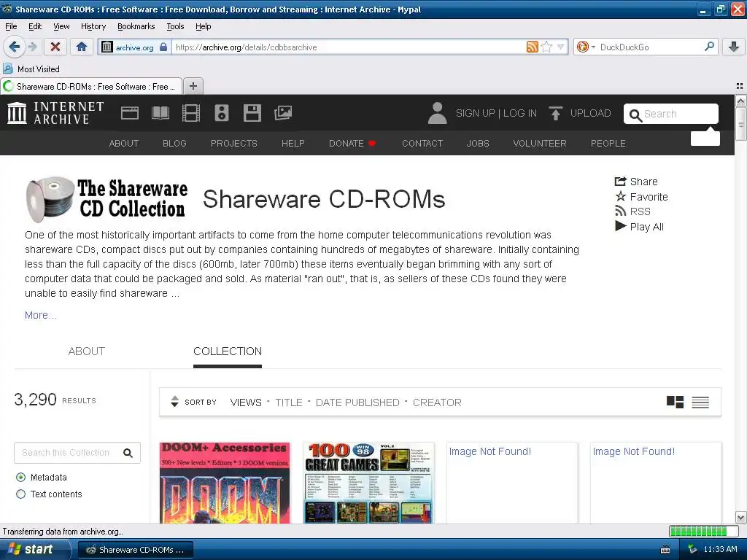The height and width of the screenshot is (560, 747).
Task: Open Internet Archive Images icon
Action: coord(283,113)
